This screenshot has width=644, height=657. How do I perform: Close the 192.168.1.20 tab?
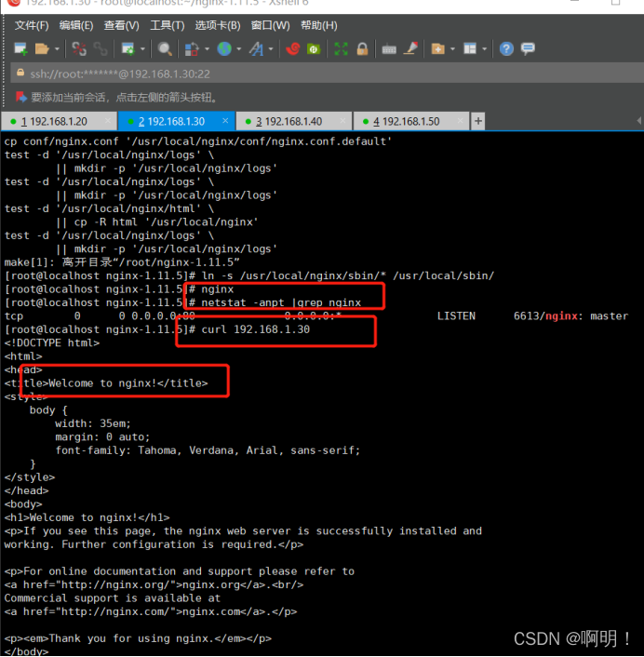pyautogui.click(x=108, y=121)
